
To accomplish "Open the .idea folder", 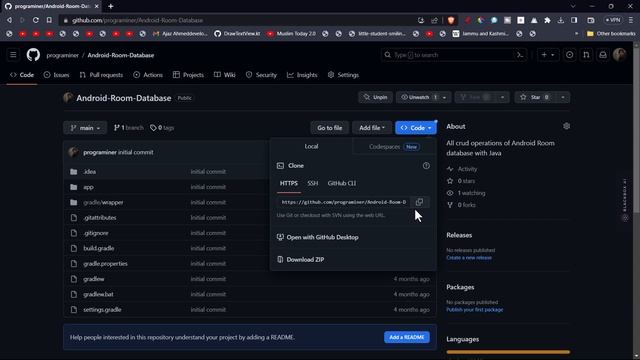I will click(x=89, y=171).
